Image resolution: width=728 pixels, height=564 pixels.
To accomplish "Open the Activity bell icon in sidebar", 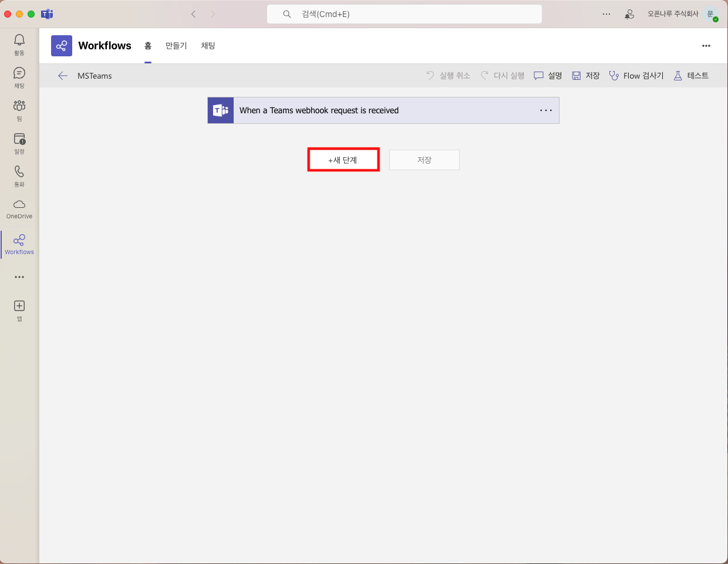I will pos(19,40).
